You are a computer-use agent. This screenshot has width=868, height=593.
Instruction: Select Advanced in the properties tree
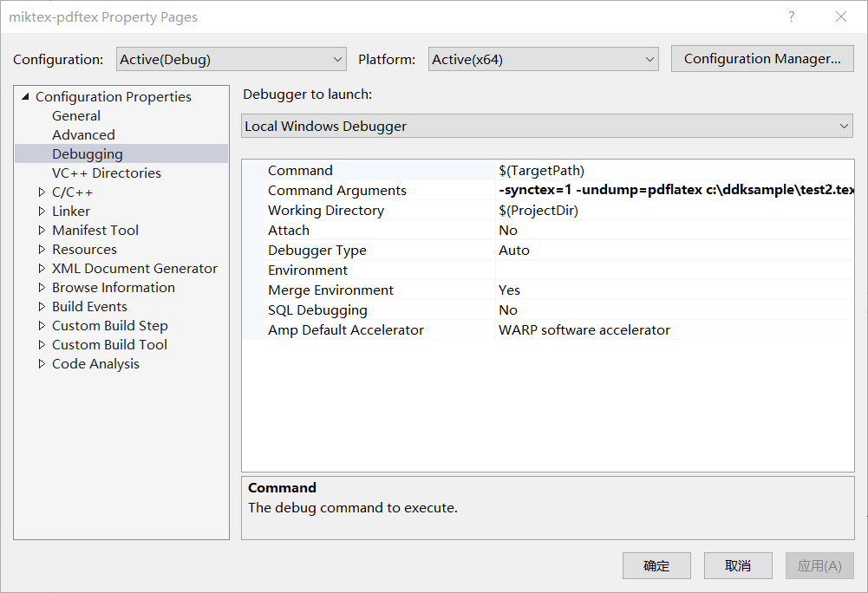[83, 135]
